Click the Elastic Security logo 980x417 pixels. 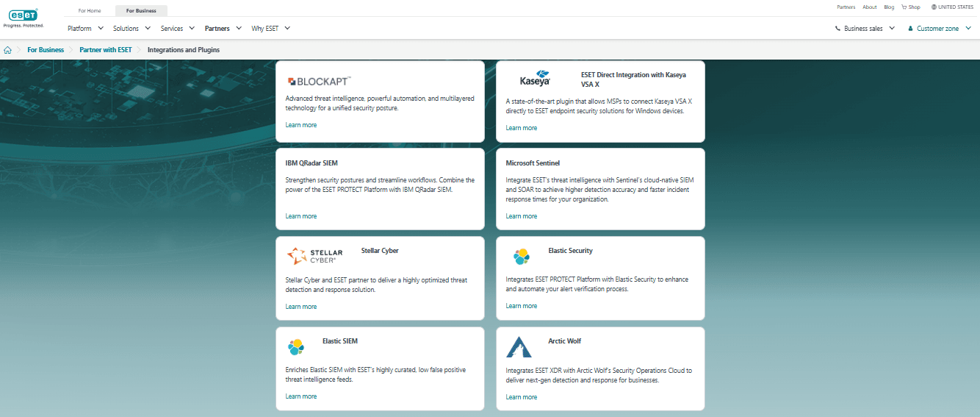pyautogui.click(x=521, y=256)
